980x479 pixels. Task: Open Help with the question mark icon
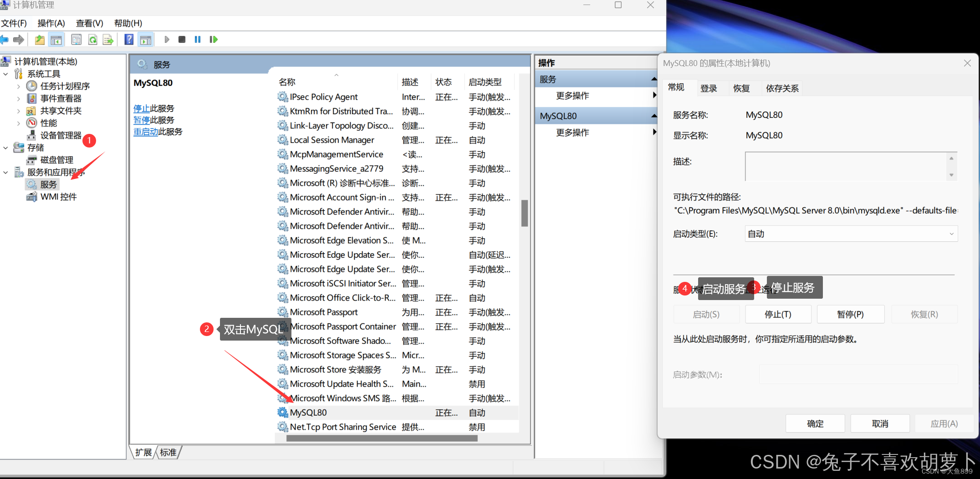[129, 40]
